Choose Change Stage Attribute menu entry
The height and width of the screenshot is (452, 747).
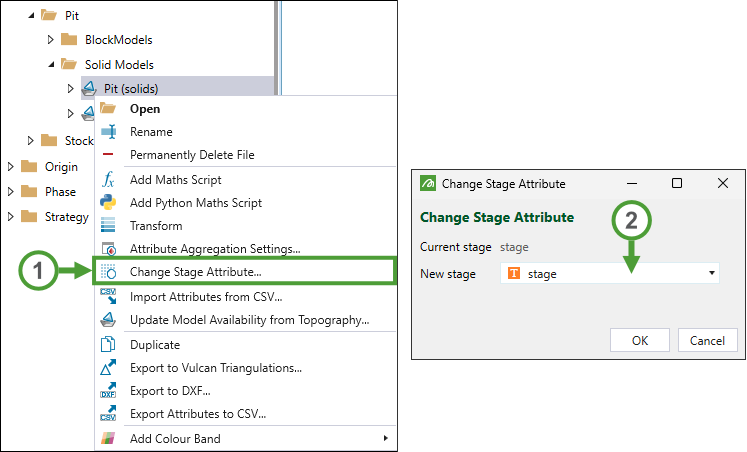tap(196, 271)
